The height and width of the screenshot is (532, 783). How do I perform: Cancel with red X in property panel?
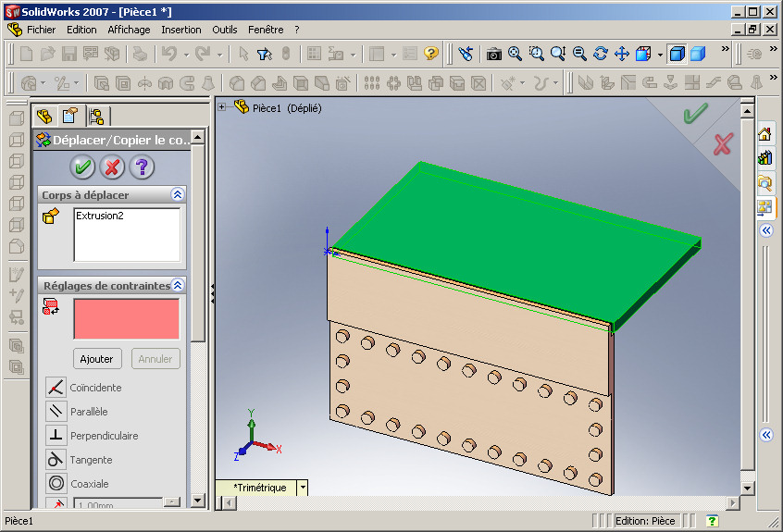point(112,167)
